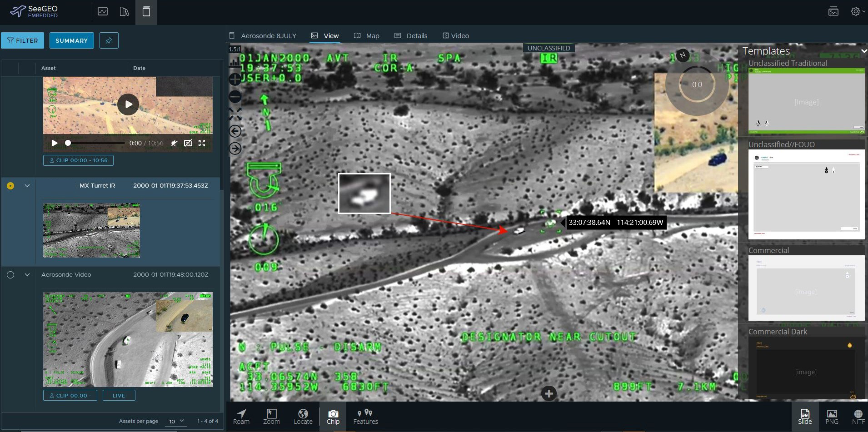This screenshot has width=868, height=432.
Task: Select the Aerosonde Video radio button
Action: point(10,274)
